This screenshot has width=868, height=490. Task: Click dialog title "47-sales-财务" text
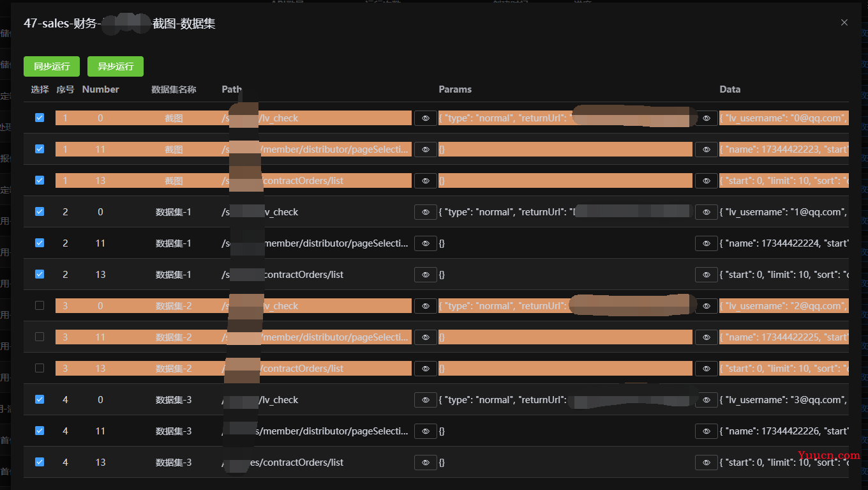[x=60, y=24]
